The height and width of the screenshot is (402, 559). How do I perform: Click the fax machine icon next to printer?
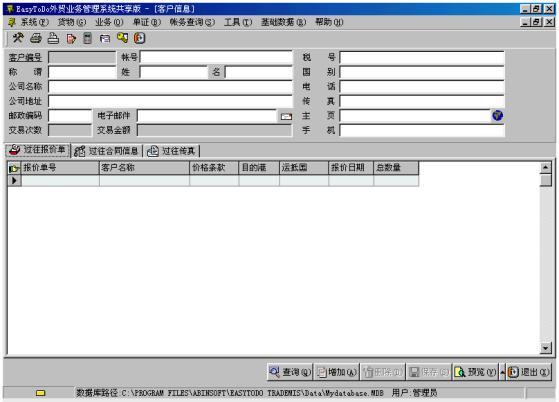tap(53, 38)
